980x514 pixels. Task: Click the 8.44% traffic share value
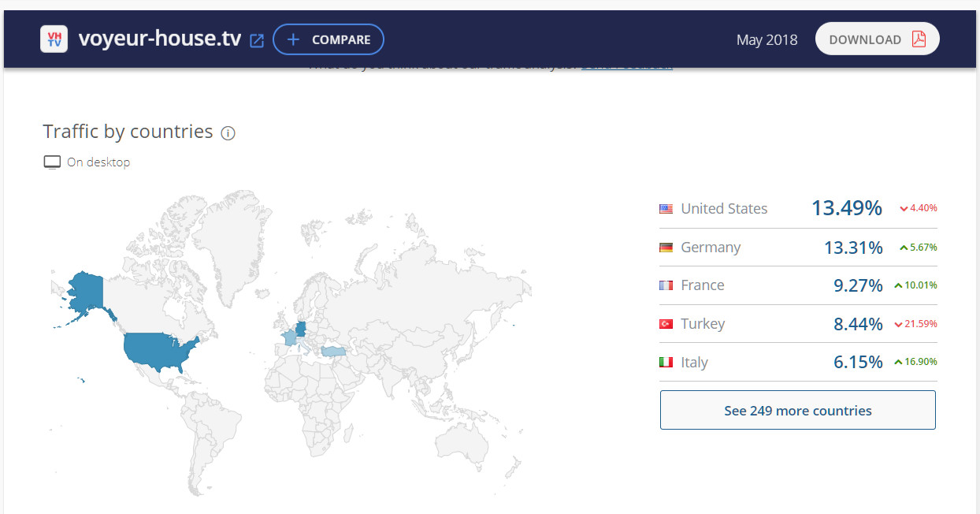[858, 324]
